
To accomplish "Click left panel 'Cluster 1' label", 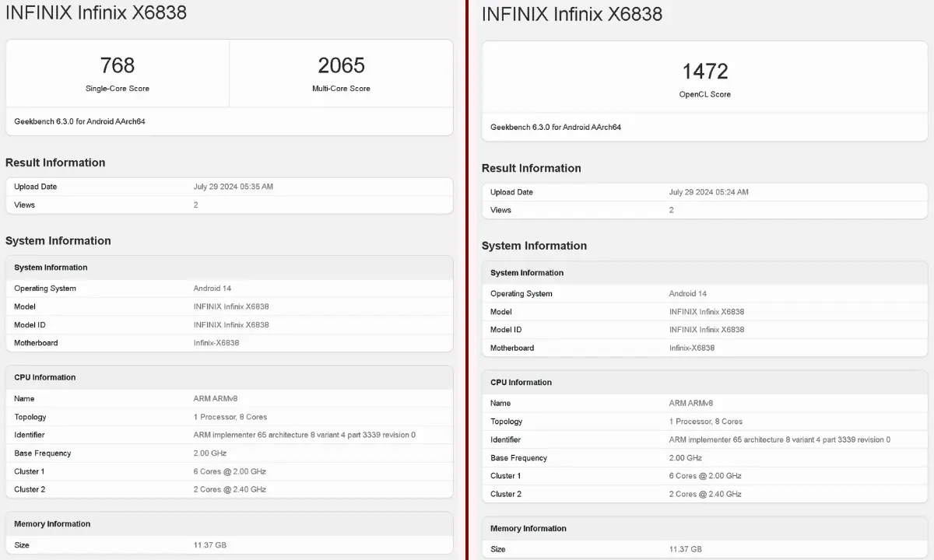I will pos(30,471).
